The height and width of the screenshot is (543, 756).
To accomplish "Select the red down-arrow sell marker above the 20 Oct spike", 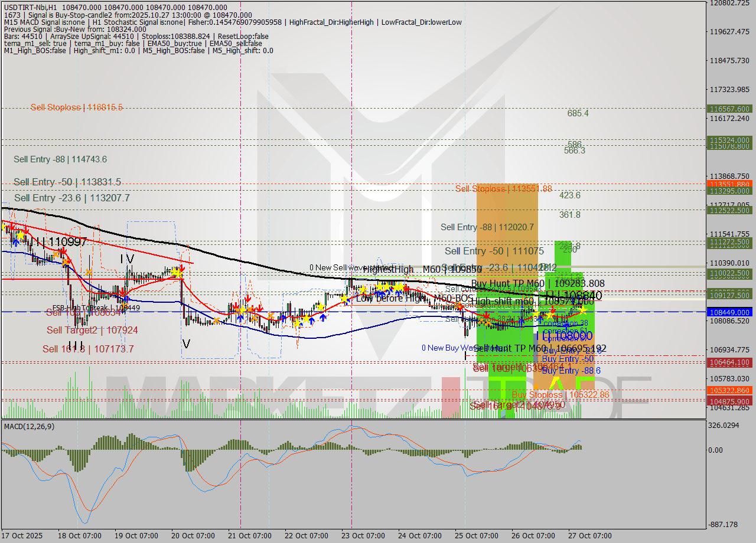I will coord(182,267).
